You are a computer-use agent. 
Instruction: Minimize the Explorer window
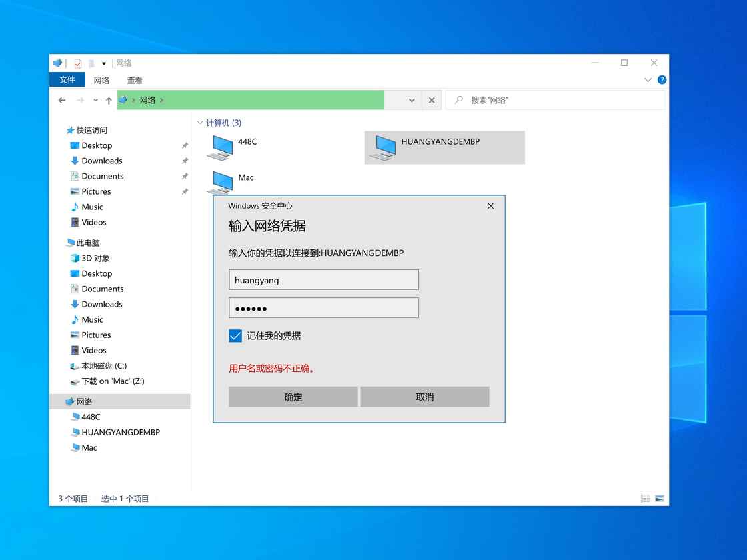click(595, 63)
